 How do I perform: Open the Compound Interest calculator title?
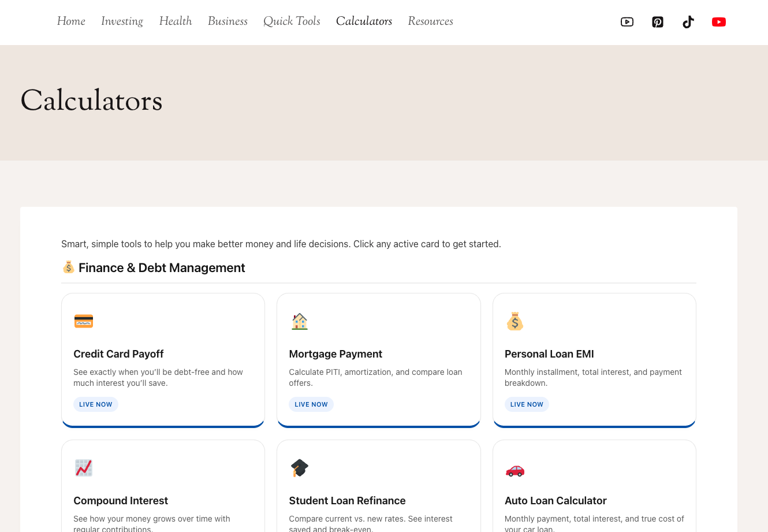[121, 501]
